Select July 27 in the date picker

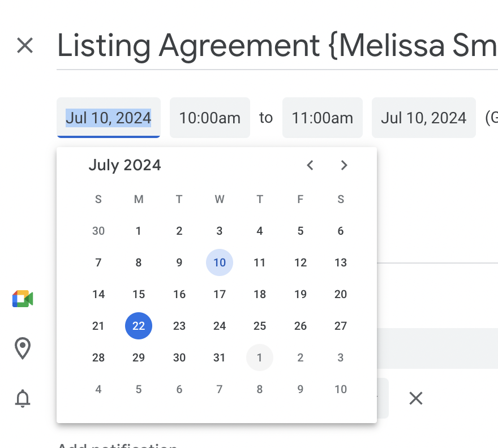[x=341, y=326]
